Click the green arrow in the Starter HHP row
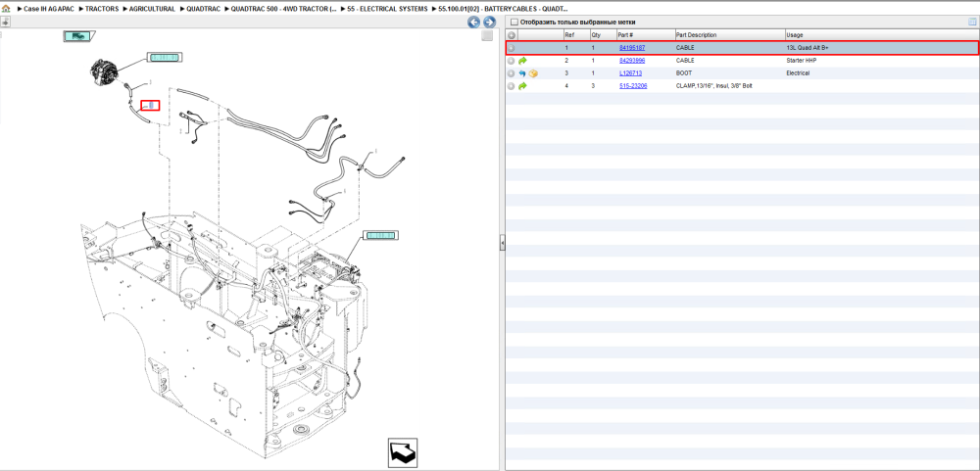The image size is (980, 471). pyautogui.click(x=522, y=61)
